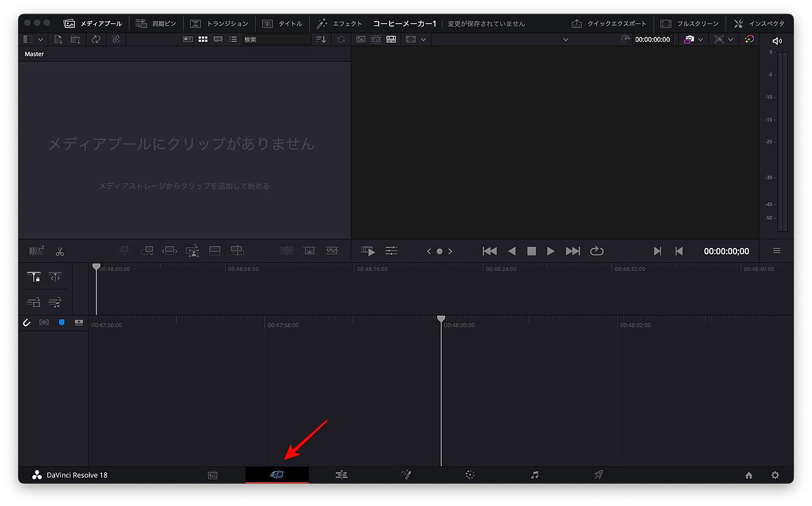
Task: Switch media pool to list view
Action: 233,39
